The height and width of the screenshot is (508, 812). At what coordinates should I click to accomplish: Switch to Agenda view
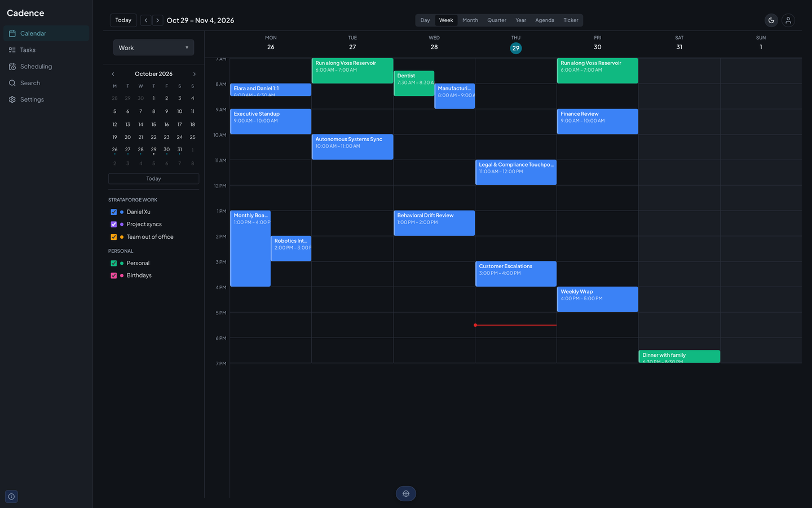(545, 20)
